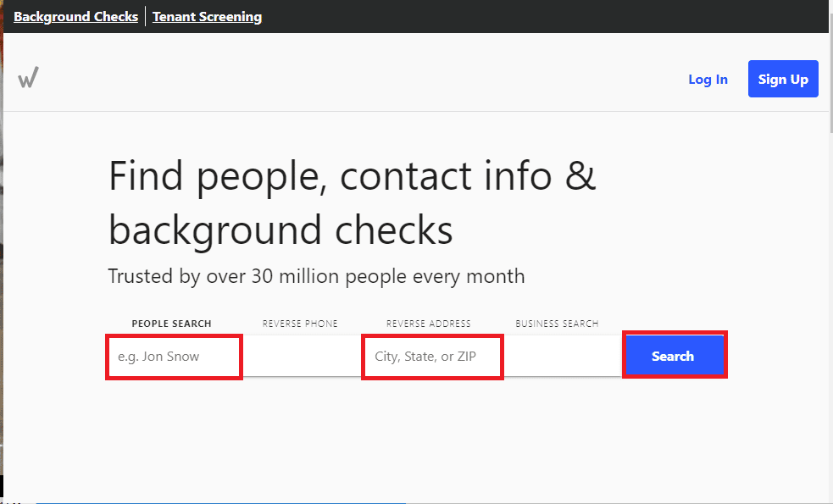Click the 'Trusted by over 30 million' tagline
The width and height of the screenshot is (833, 504).
(316, 276)
